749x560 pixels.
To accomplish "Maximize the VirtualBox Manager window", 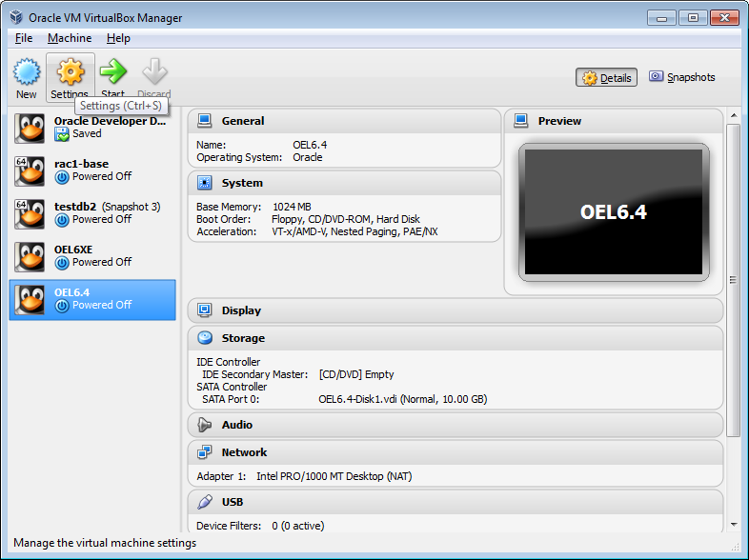I will coord(693,18).
